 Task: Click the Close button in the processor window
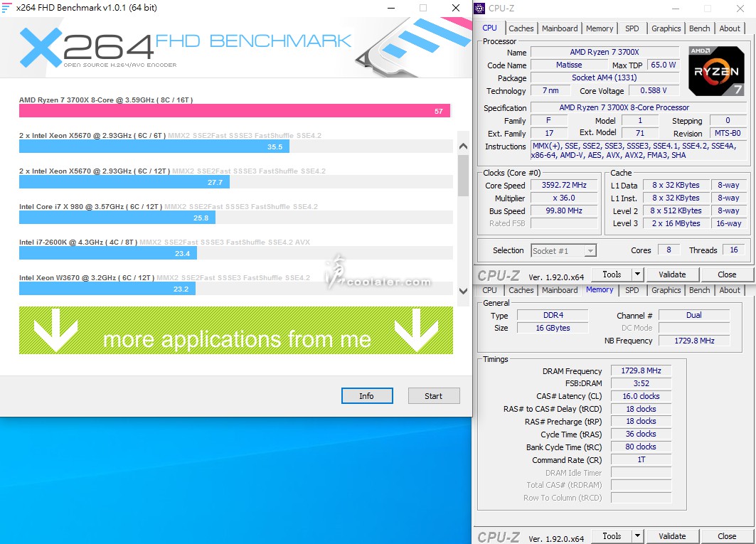[x=727, y=274]
